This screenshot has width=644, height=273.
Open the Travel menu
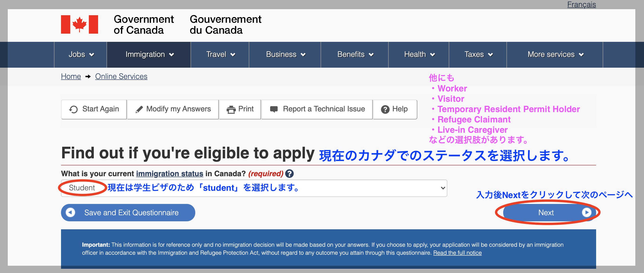click(220, 55)
